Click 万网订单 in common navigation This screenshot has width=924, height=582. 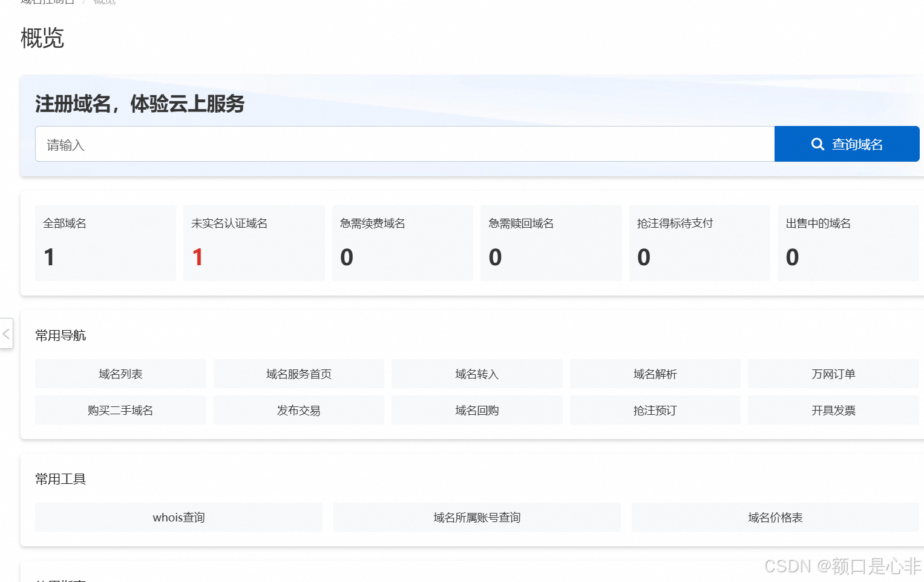(833, 374)
